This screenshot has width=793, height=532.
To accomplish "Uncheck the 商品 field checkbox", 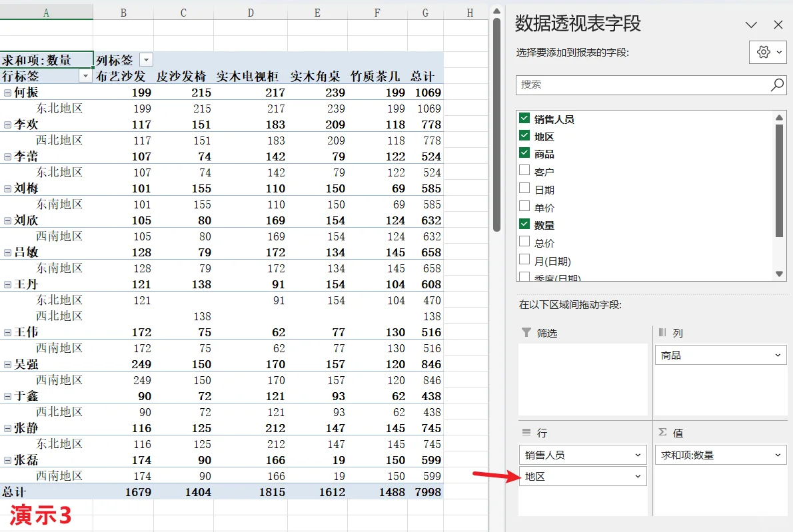I will pos(524,153).
